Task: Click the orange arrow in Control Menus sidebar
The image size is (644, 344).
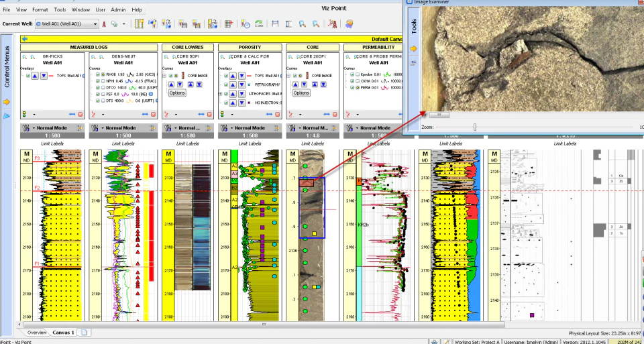Action: tap(6, 102)
